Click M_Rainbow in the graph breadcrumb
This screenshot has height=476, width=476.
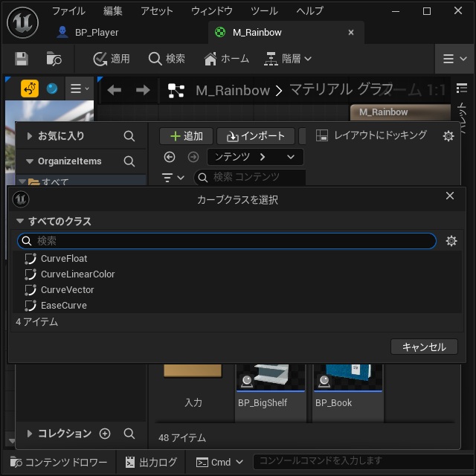point(233,91)
